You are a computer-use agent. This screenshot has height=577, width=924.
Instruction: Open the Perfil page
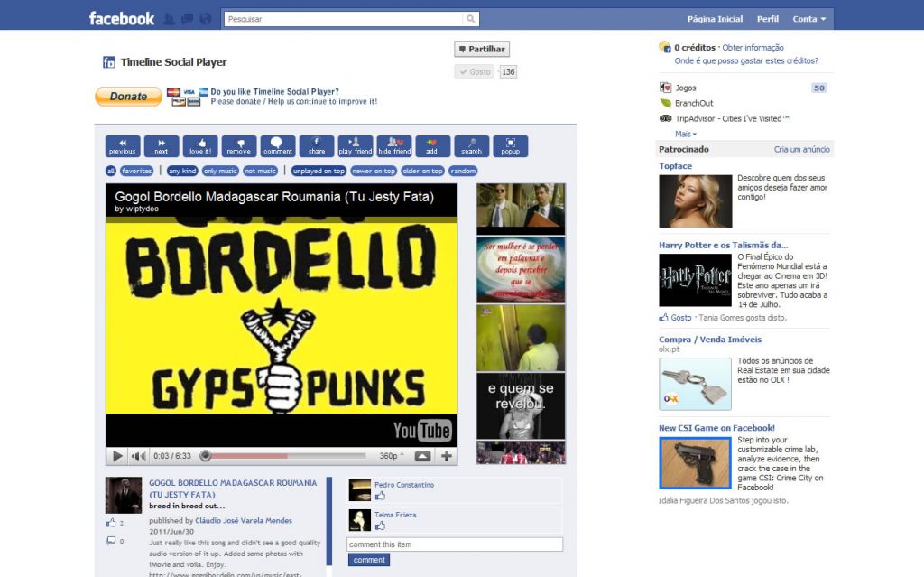pyautogui.click(x=767, y=19)
